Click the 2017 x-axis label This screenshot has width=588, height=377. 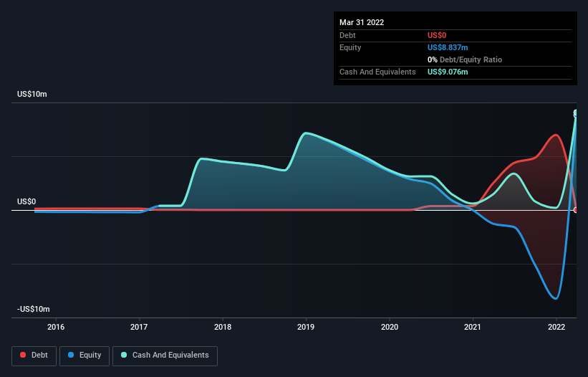pos(139,327)
